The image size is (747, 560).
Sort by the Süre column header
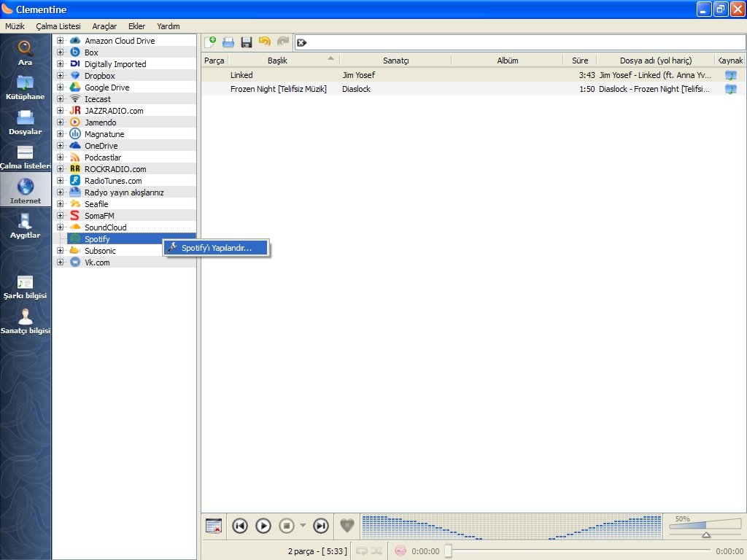[580, 61]
